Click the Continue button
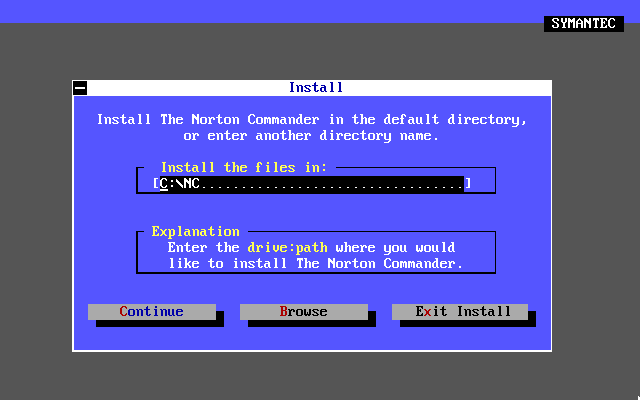The width and height of the screenshot is (640, 400). (x=152, y=312)
